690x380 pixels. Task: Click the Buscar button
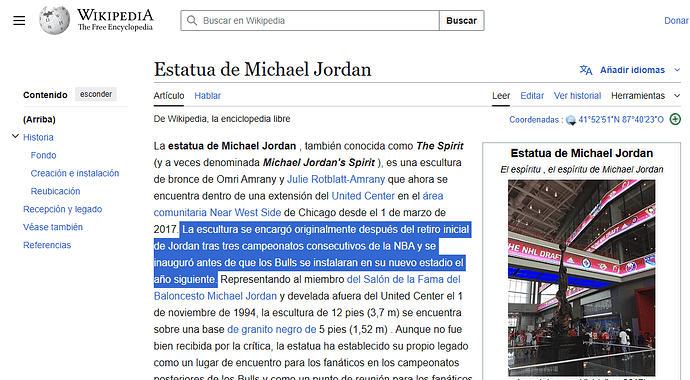pyautogui.click(x=462, y=21)
